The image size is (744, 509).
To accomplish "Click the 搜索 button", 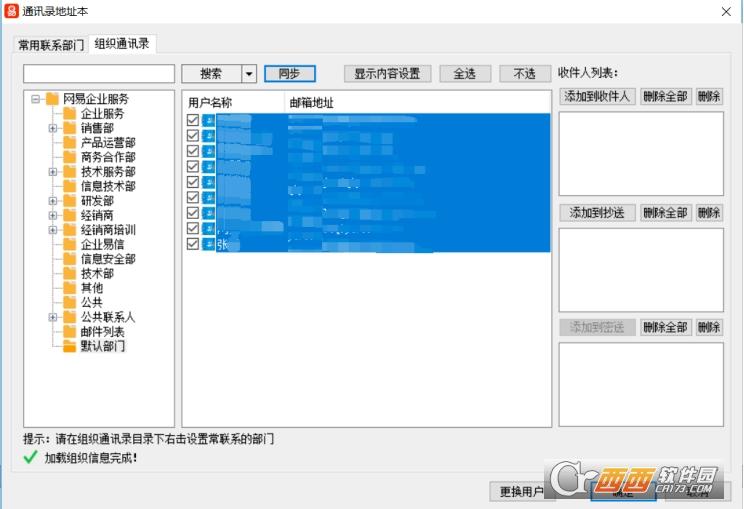I will (212, 74).
